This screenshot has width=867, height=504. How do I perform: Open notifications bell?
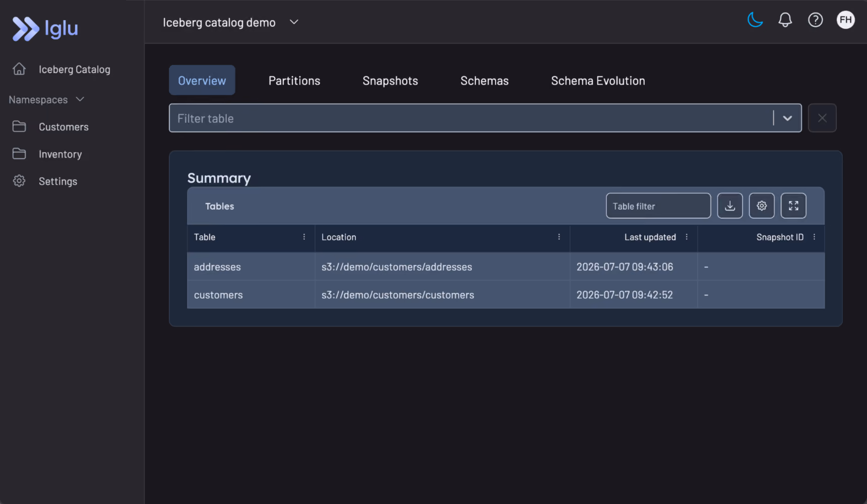pos(785,20)
